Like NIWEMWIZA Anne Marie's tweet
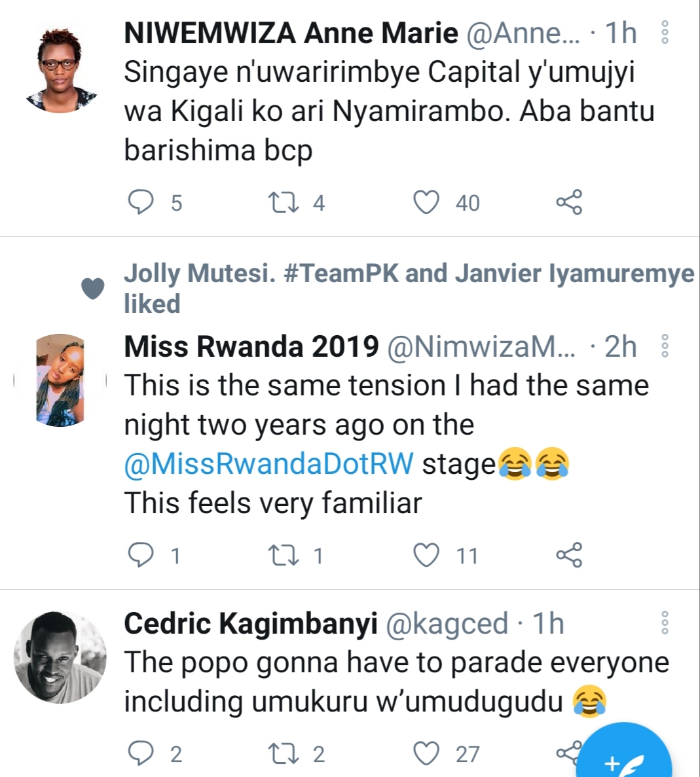The height and width of the screenshot is (777, 700). pos(426,202)
